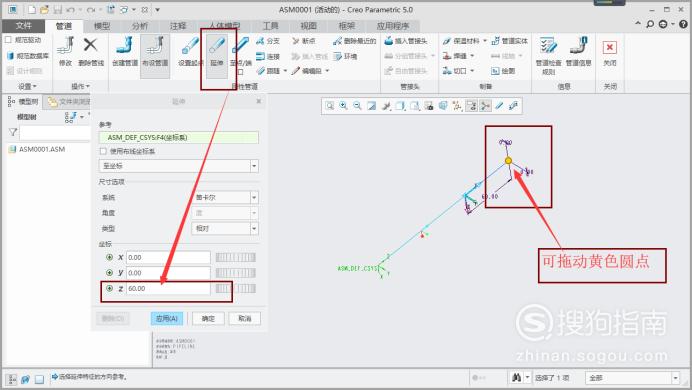
Task: Click the Zoom In icon in graphics toolbar
Action: click(343, 106)
